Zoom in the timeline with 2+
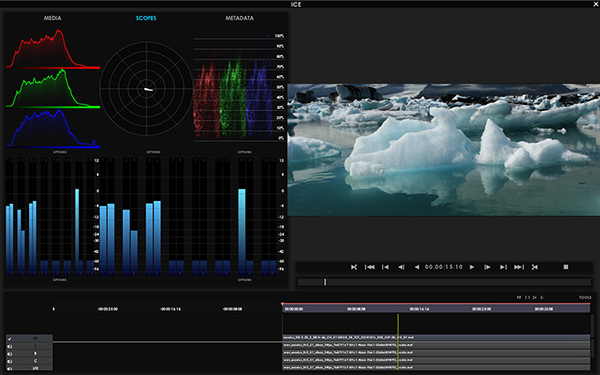The image size is (600, 375). 535,297
